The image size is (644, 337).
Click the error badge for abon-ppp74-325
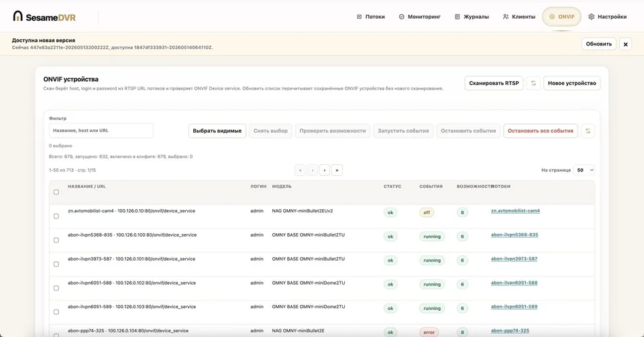tap(429, 332)
